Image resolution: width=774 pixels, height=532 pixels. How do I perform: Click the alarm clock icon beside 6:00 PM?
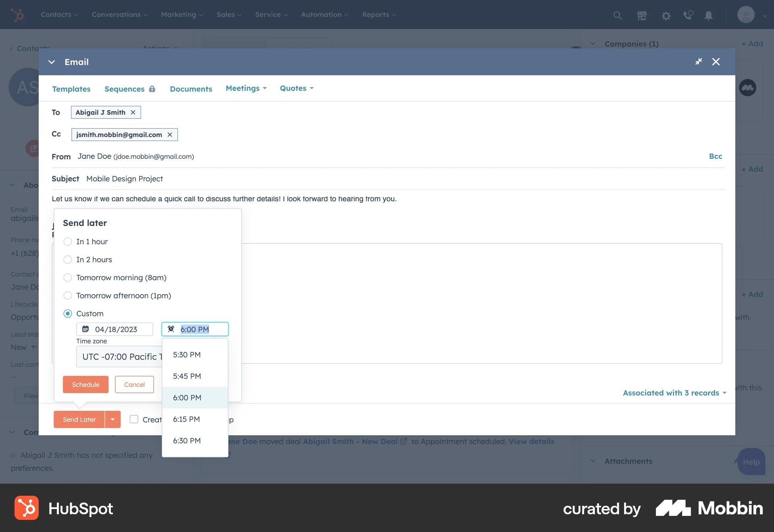tap(171, 329)
